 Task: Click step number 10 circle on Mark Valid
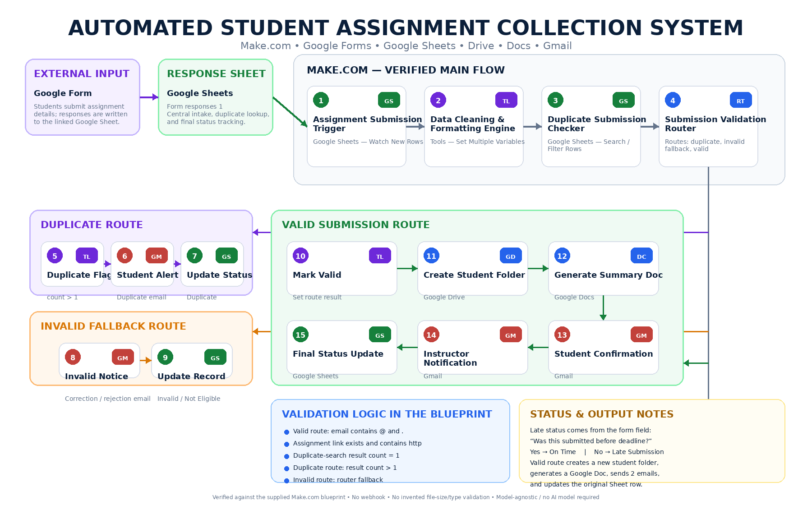(300, 256)
